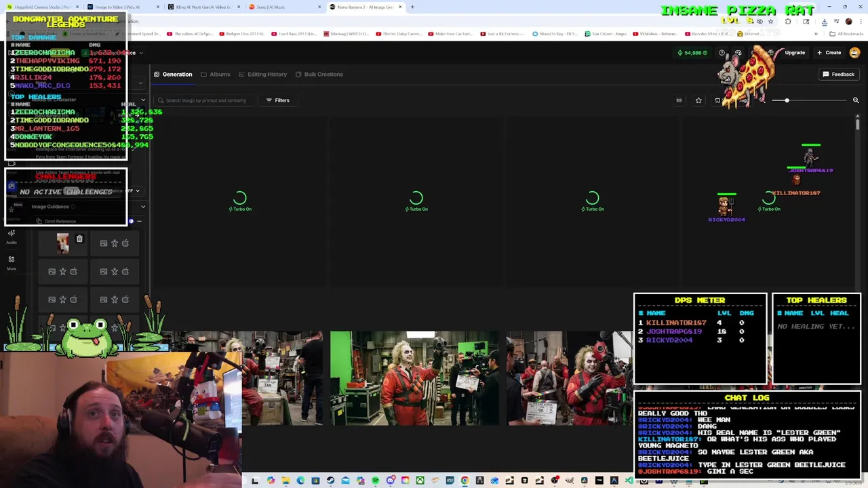Click image upload icon beside uploaded thumbnail
This screenshot has width=868, height=488.
coord(104,243)
